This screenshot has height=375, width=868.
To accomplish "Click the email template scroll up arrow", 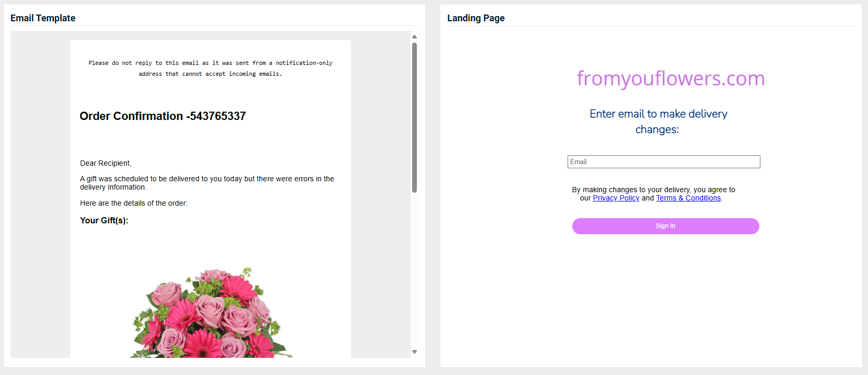I will click(414, 37).
